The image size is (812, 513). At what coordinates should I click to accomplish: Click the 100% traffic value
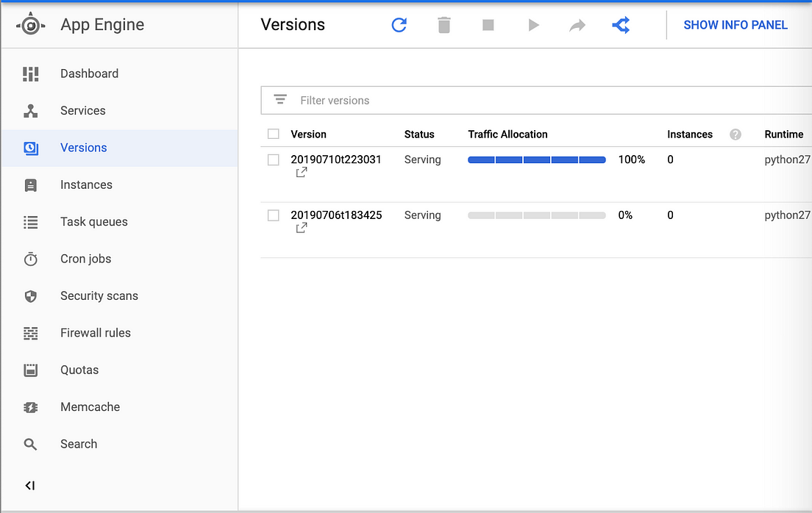tap(631, 159)
